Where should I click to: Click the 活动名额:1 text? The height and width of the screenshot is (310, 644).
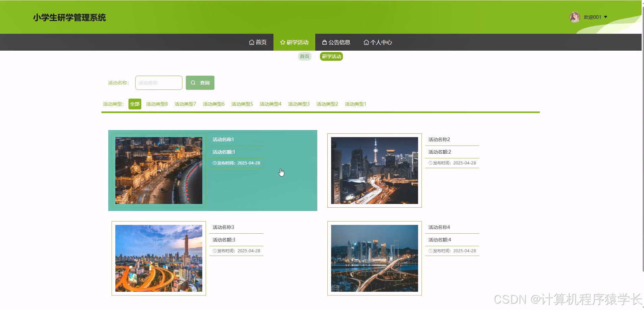click(224, 152)
